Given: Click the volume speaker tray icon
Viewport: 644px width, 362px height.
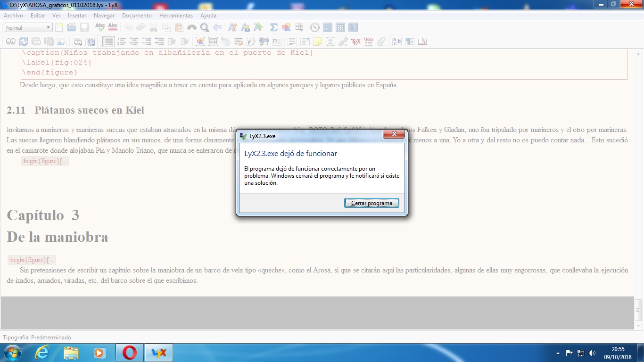Looking at the screenshot, I should pyautogui.click(x=592, y=353).
